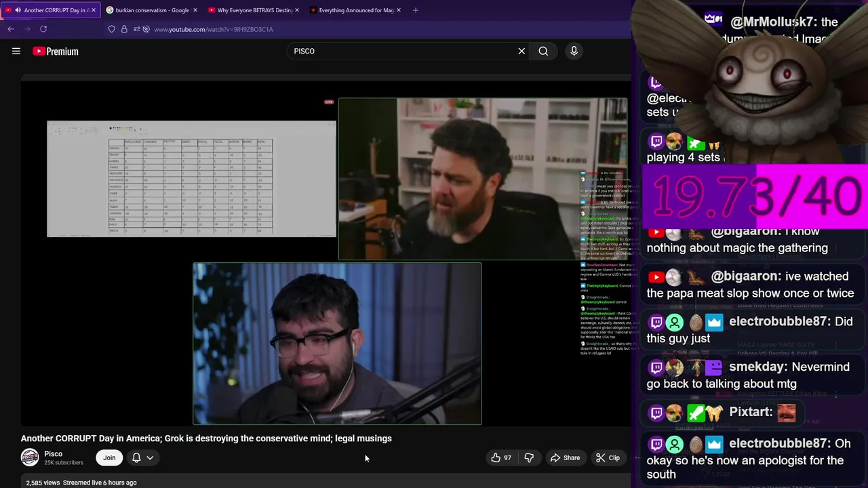
Task: Focus the youtube.com address bar URL
Action: click(x=213, y=29)
